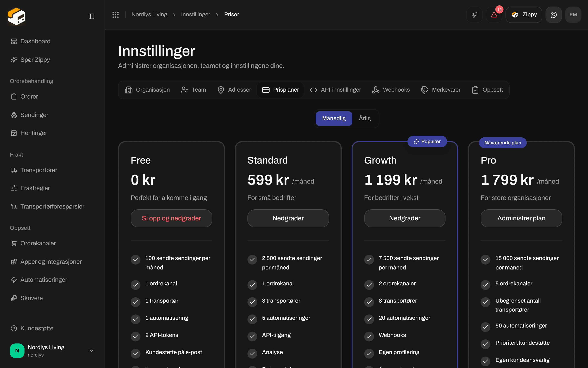Switch to Team tab
This screenshot has height=368, width=588.
193,90
